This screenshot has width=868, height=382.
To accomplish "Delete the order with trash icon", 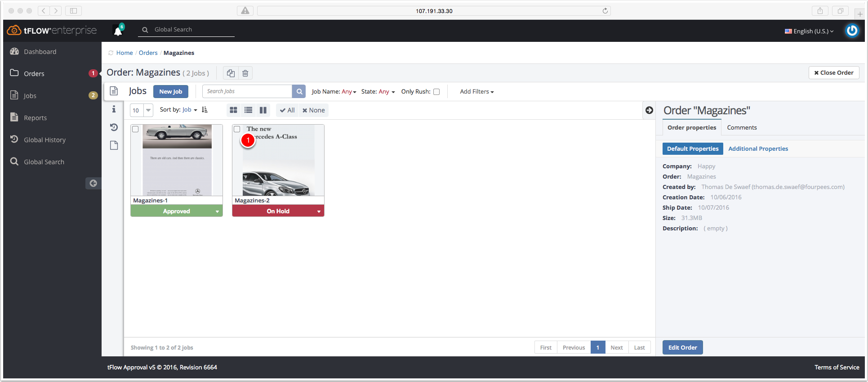I will click(245, 73).
